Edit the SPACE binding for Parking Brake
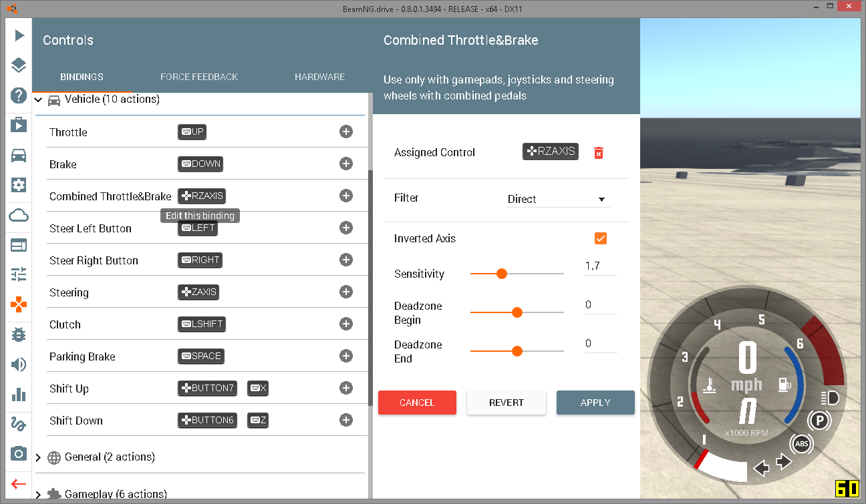Screen dimensions: 866x504 pos(201,356)
